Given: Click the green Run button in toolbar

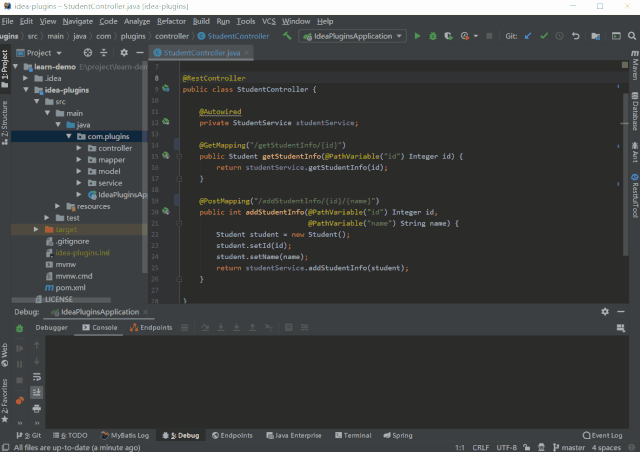Looking at the screenshot, I should 416,36.
